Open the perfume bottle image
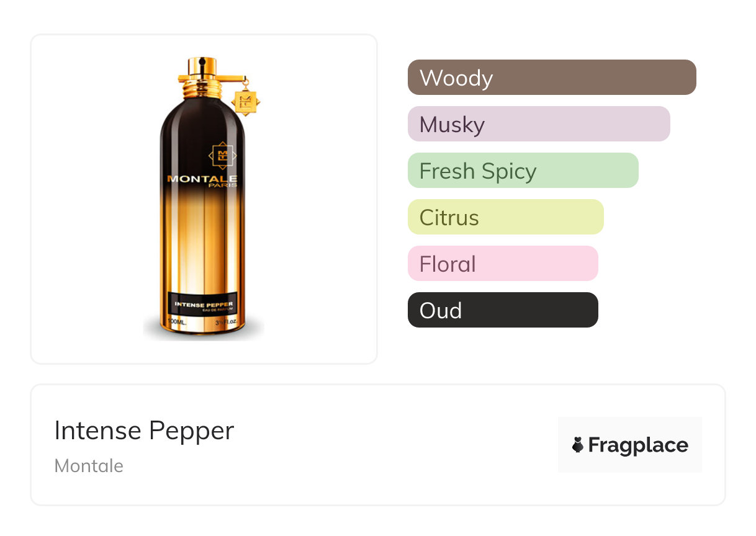This screenshot has width=756, height=536. (x=204, y=199)
